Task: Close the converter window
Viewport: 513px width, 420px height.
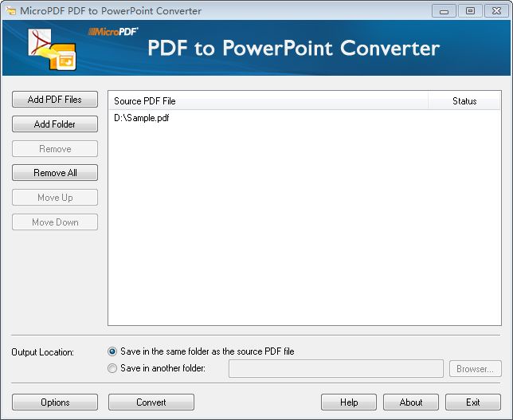Action: pos(496,11)
